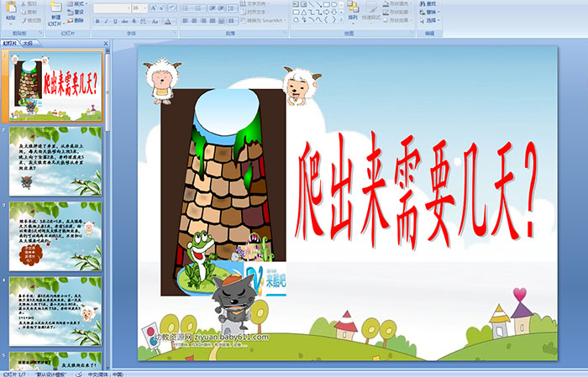
Task: Click the language 中文(简体,中国) status entry
Action: (x=106, y=374)
